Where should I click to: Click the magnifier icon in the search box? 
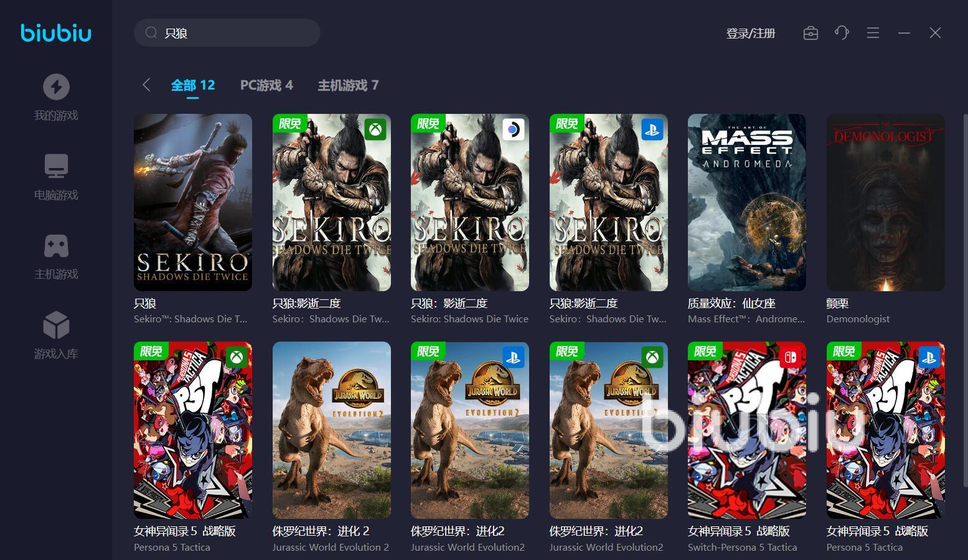click(151, 33)
